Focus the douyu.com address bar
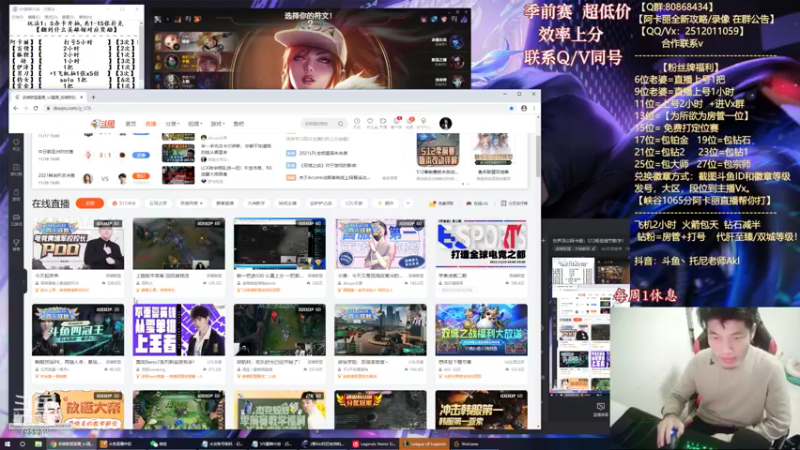Viewport: 800px width, 450px height. [276, 108]
